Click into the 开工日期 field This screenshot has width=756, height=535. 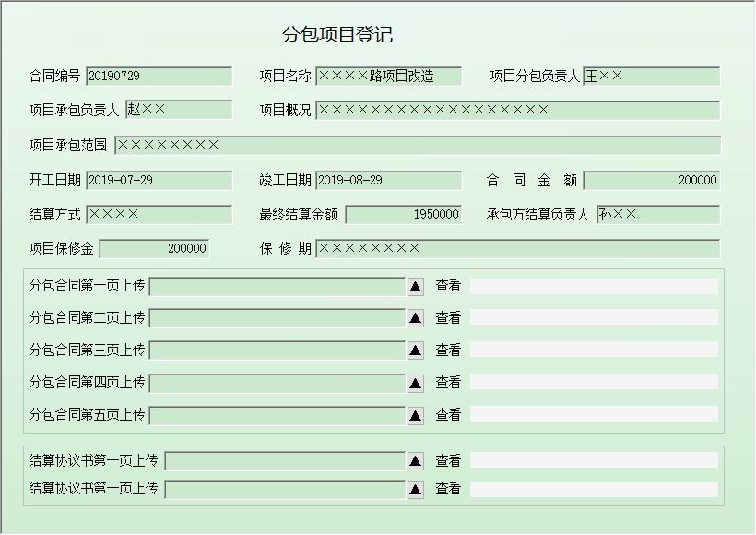point(159,181)
